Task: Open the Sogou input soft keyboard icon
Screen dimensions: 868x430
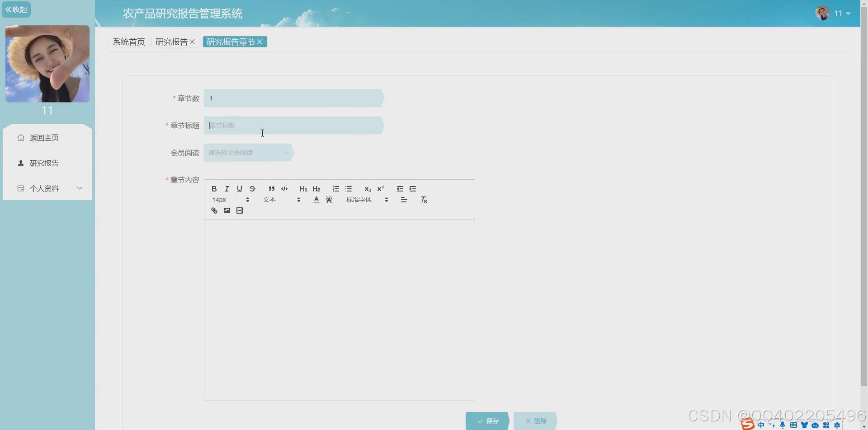Action: (x=793, y=425)
